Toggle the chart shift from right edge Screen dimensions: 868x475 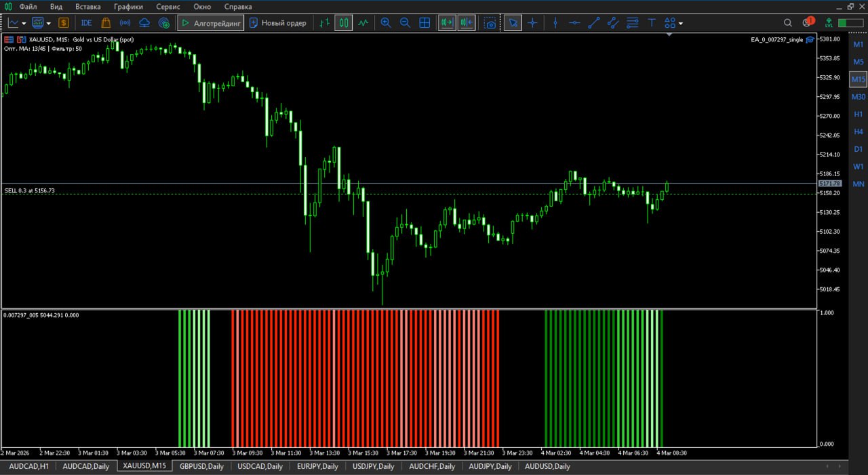pyautogui.click(x=467, y=22)
